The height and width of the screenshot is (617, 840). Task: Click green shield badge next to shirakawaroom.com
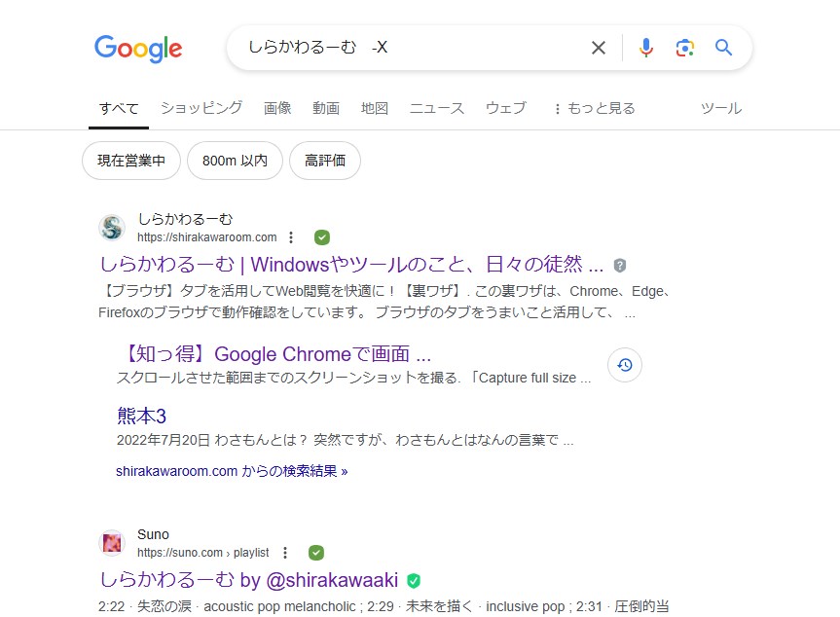click(x=322, y=237)
